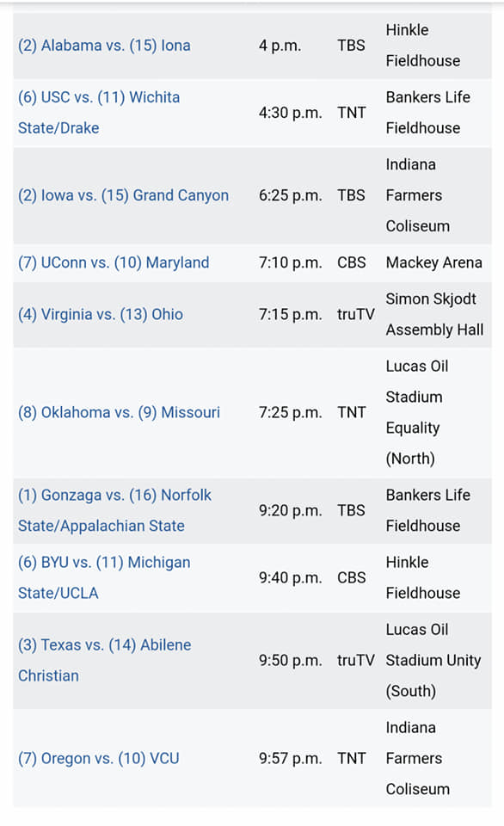Click the 4 p.m. time cell
Screen dimensions: 504x826
pyautogui.click(x=280, y=46)
